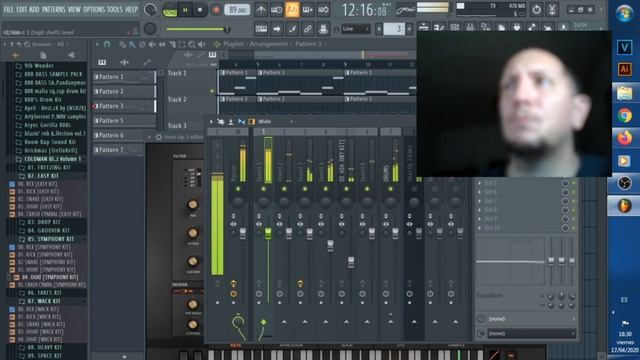Screen dimensions: 640x360
Task: Open the playlist view toolbar icon
Action: 423,27
